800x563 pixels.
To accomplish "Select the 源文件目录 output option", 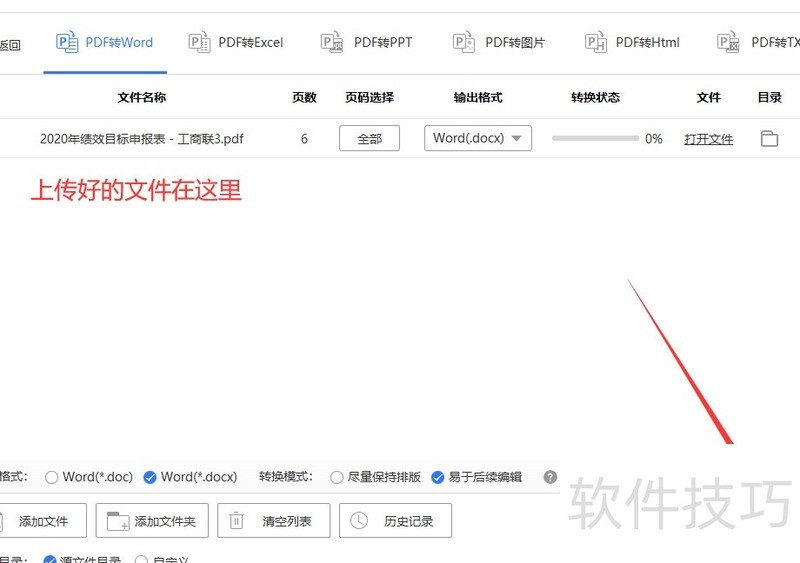I will pyautogui.click(x=50, y=560).
